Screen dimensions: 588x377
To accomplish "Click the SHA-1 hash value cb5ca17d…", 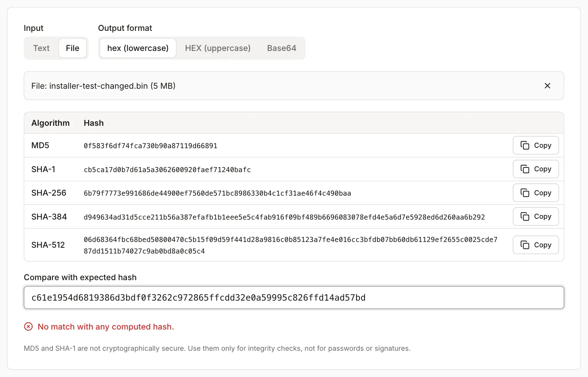I will pyautogui.click(x=167, y=170).
